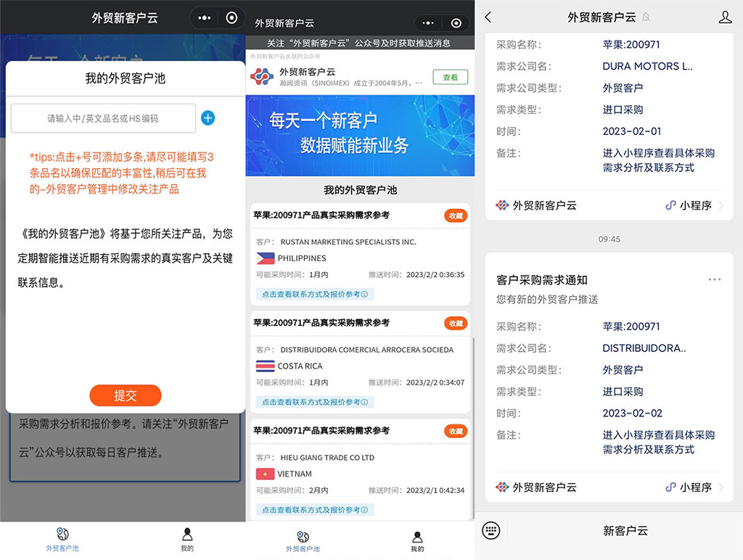The width and height of the screenshot is (743, 560).
Task: Favorite the RUSTAN MARKETING card with 收藏
Action: 456,215
